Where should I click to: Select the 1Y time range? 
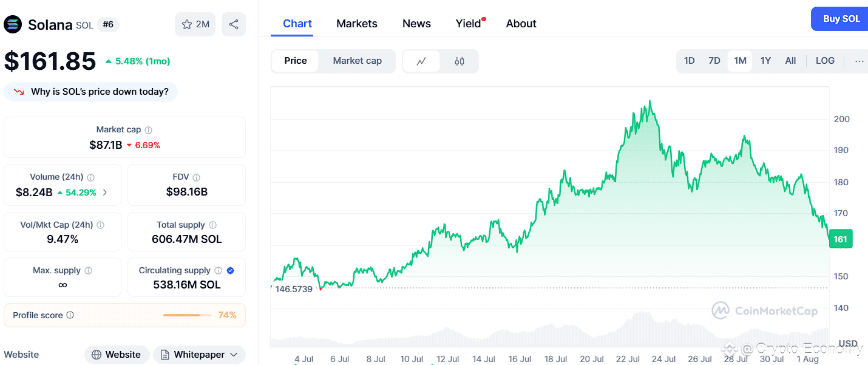pyautogui.click(x=765, y=61)
